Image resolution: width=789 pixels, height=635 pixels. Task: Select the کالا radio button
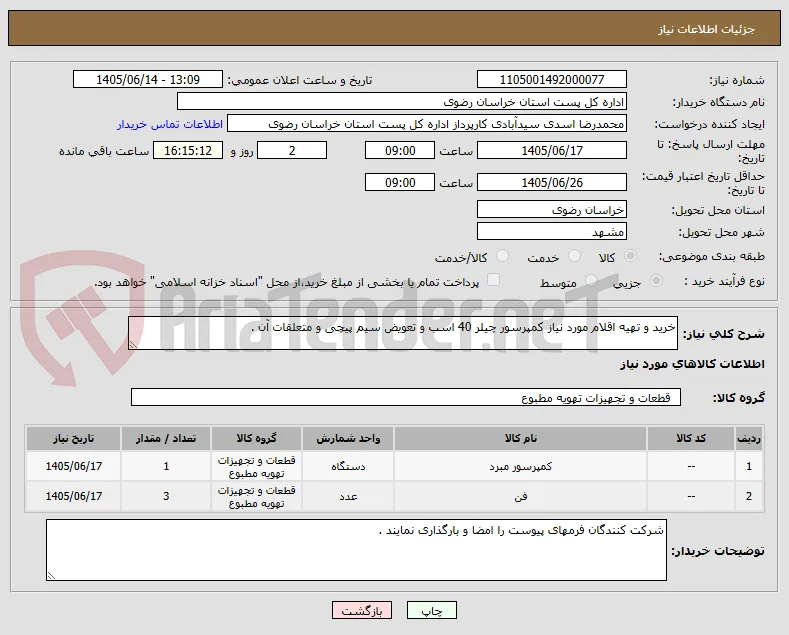(x=630, y=256)
